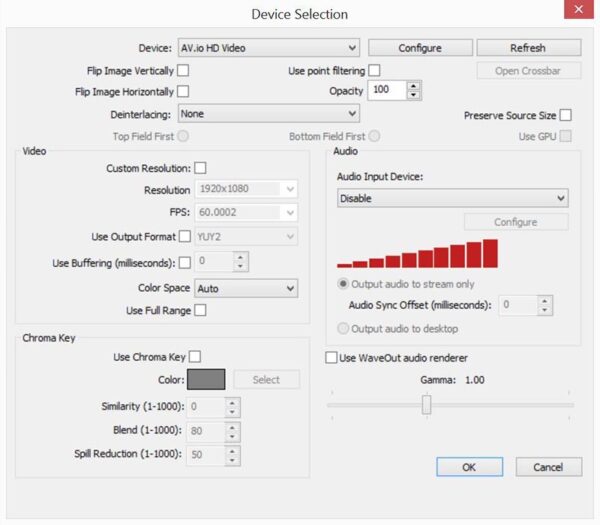The image size is (600, 525).
Task: Open the Device dropdown showing AV.io HD Video
Action: coord(268,47)
